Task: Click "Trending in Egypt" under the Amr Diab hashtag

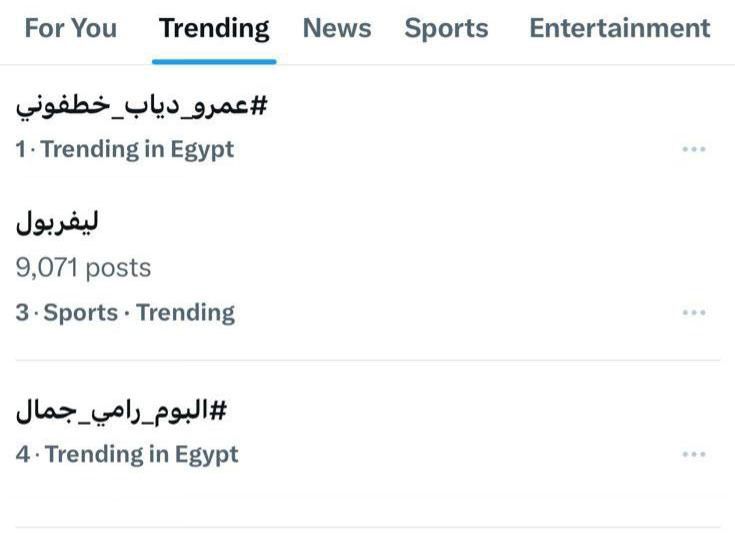Action: click(x=137, y=150)
